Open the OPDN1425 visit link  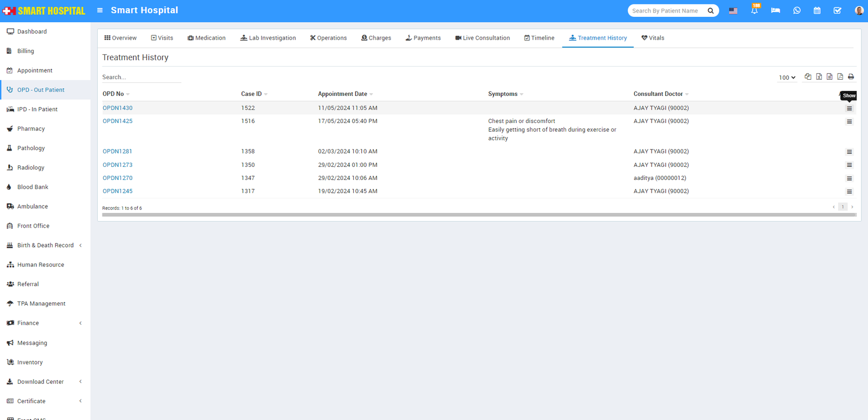118,121
